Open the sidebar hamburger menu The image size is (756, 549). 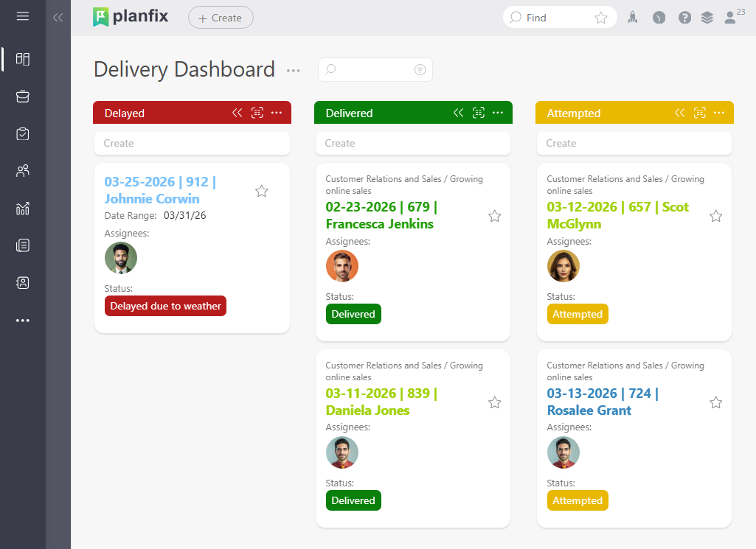point(22,17)
